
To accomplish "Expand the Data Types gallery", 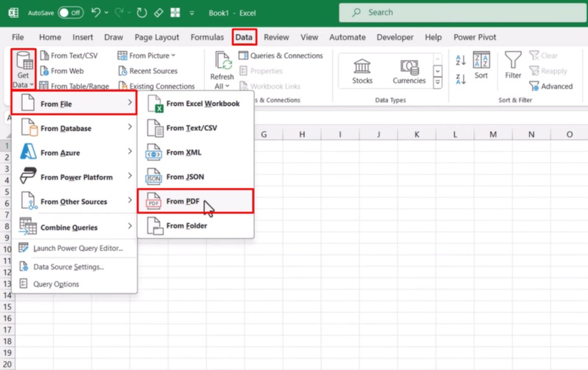I will click(438, 83).
